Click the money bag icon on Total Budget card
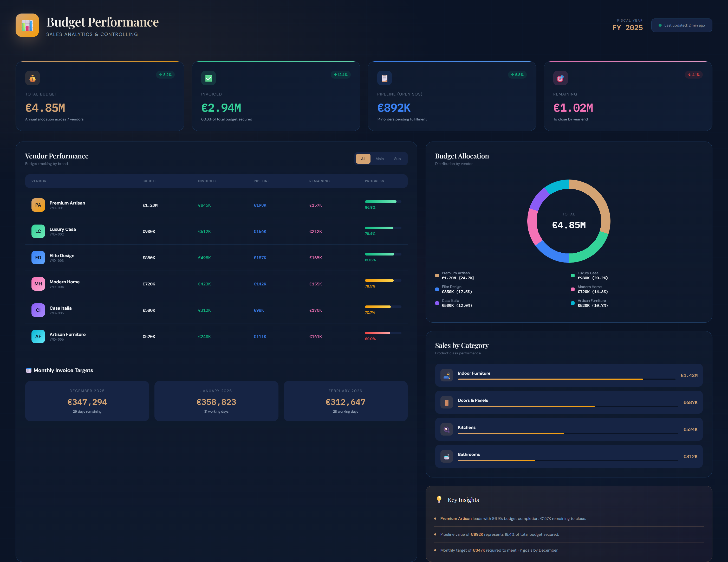Image resolution: width=728 pixels, height=562 pixels. [32, 78]
